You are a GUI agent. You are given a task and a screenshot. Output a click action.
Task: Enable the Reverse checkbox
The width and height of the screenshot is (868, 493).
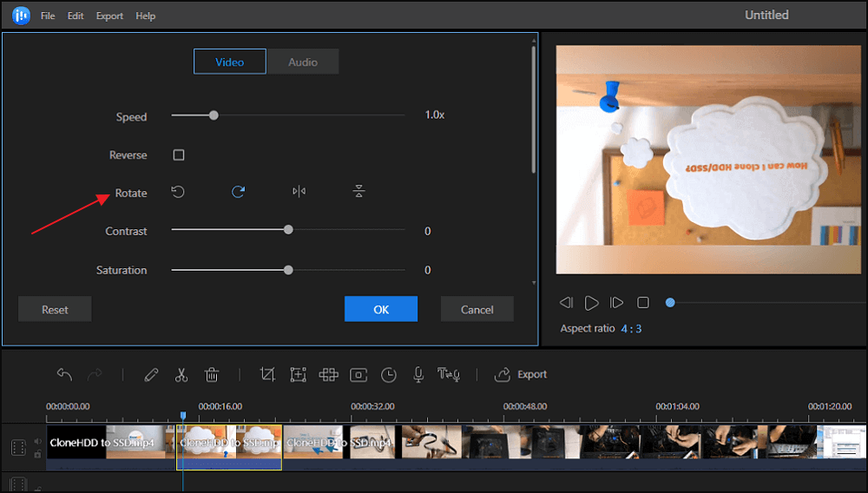(x=179, y=155)
